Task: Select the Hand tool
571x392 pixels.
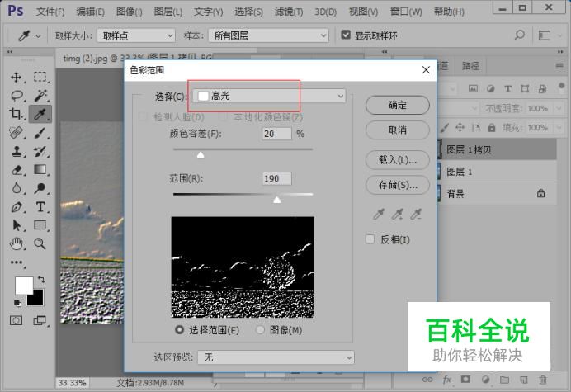Action: click(16, 243)
